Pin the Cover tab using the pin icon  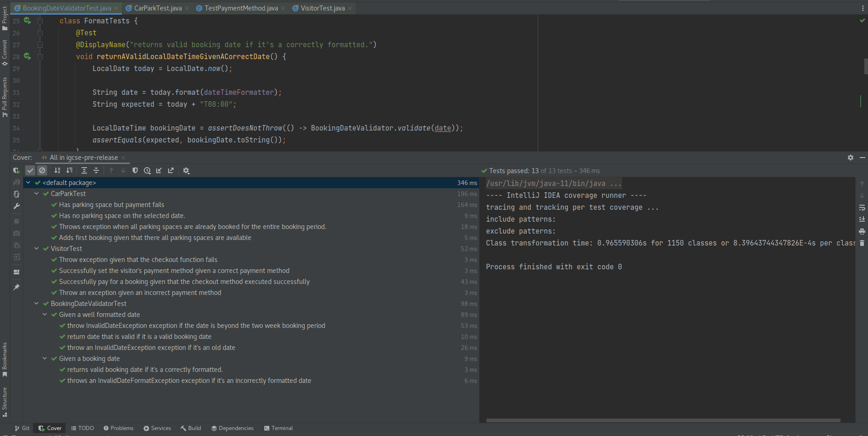click(x=16, y=287)
